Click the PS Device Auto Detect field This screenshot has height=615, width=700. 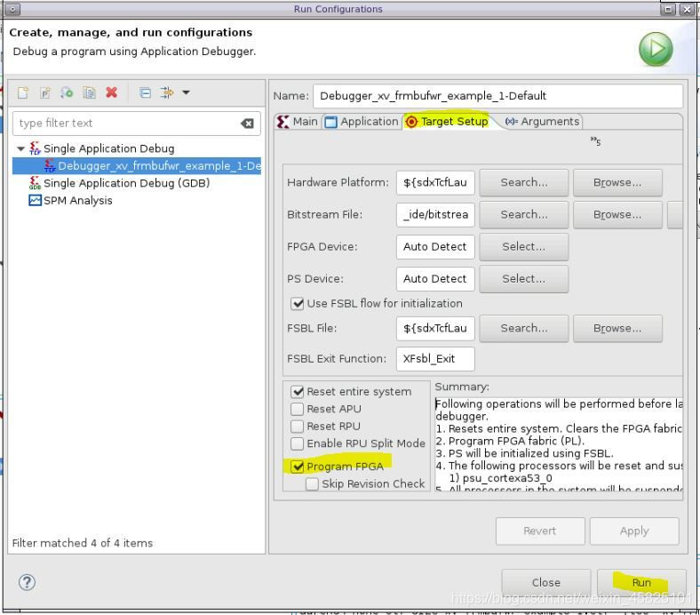(x=435, y=279)
